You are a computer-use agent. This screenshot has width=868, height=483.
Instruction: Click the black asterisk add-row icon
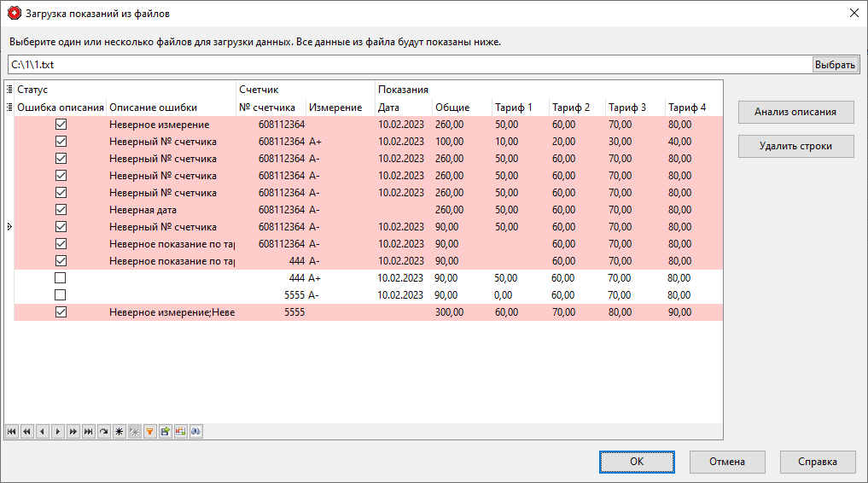119,432
